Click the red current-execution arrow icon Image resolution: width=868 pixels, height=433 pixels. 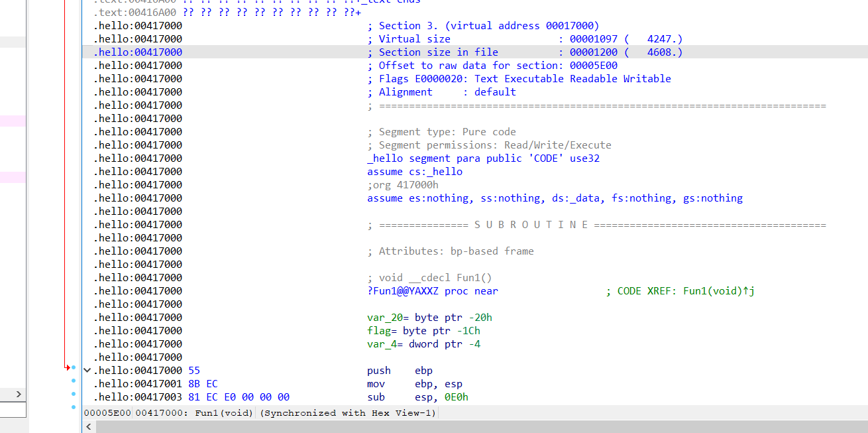(x=69, y=367)
